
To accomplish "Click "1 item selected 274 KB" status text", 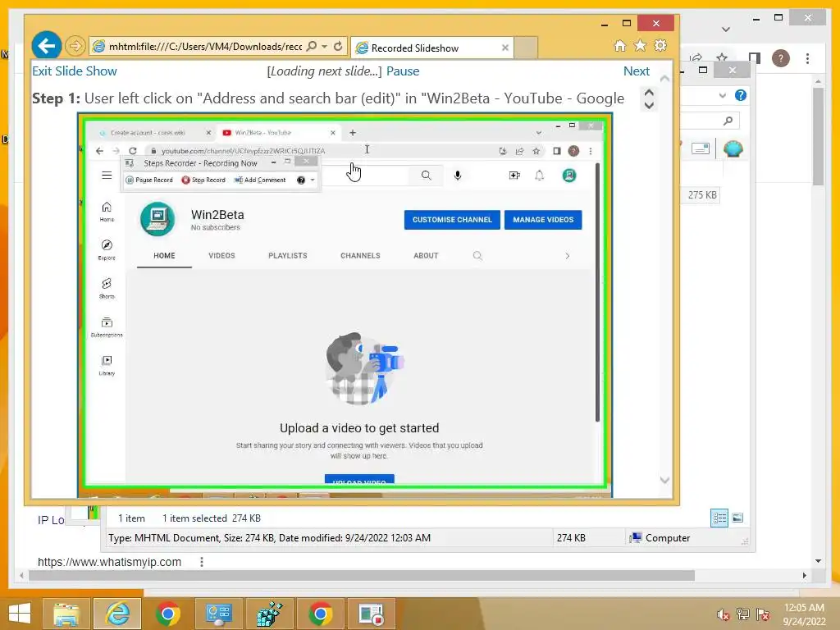I will point(212,518).
